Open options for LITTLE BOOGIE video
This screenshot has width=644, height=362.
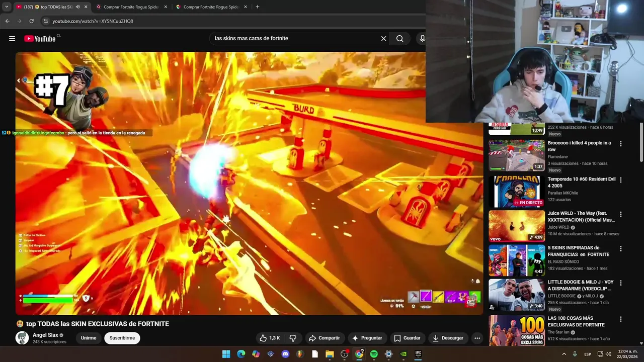pyautogui.click(x=620, y=283)
